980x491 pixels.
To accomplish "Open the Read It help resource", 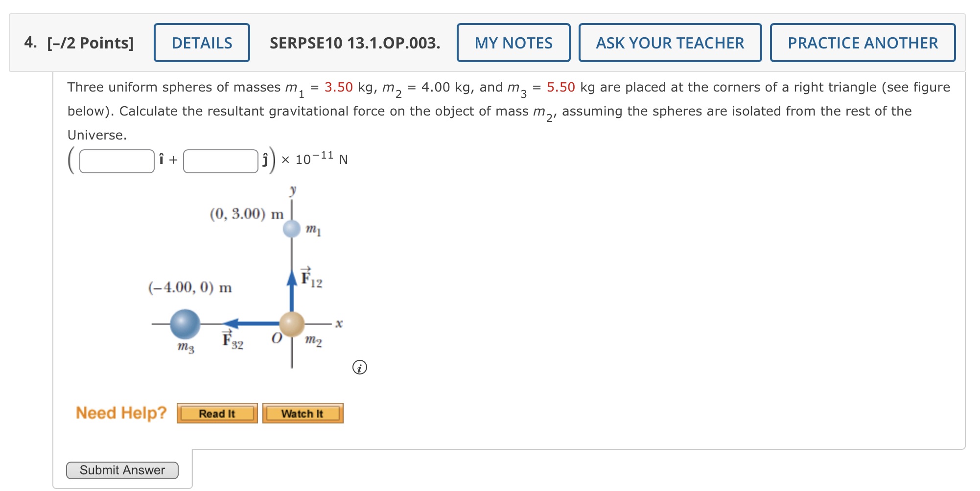I will (217, 413).
